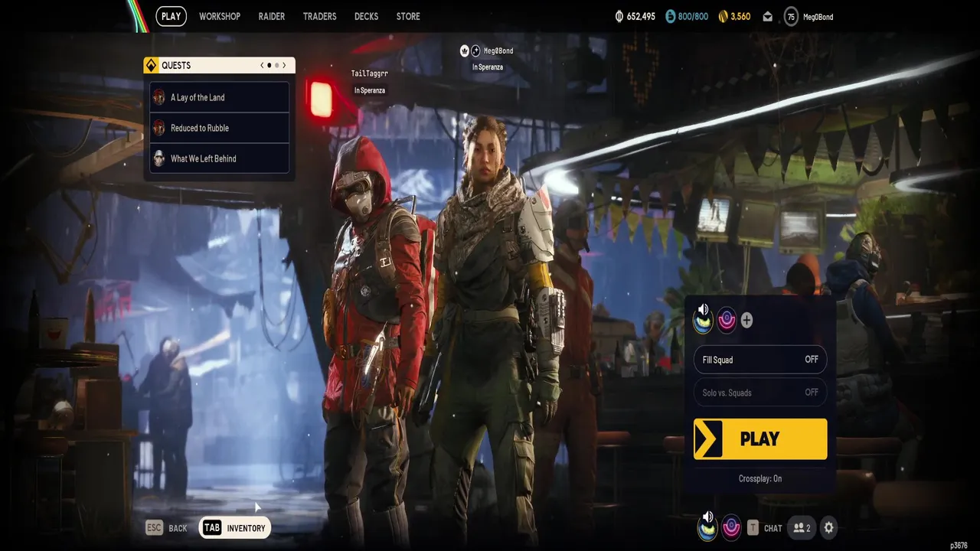
Task: Click the QUESTS panel header
Action: click(x=219, y=65)
